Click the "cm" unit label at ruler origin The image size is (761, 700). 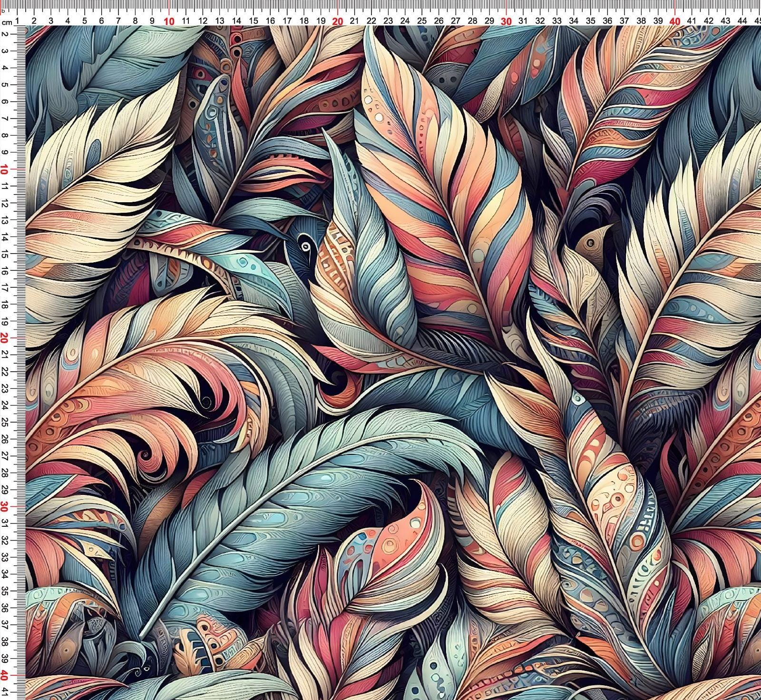click(7, 22)
